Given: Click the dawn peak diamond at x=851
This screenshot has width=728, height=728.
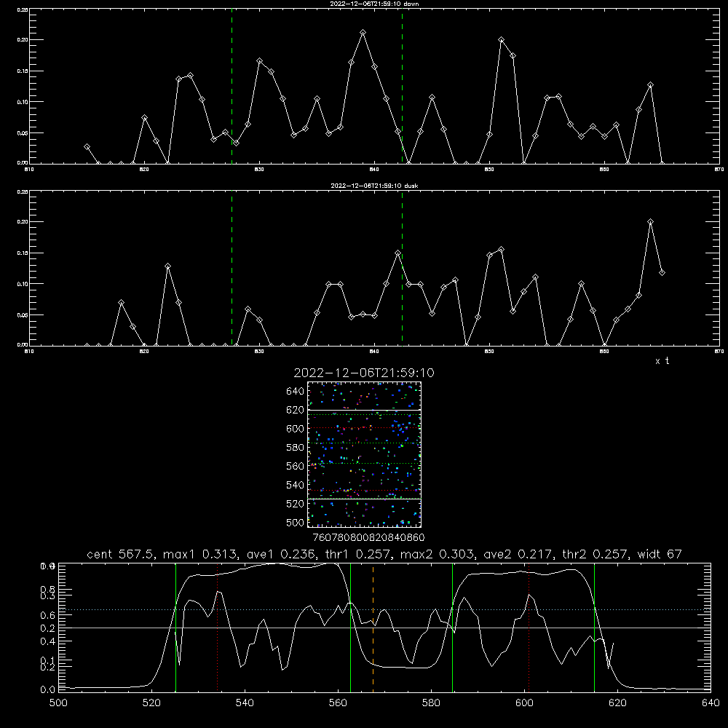Looking at the screenshot, I should (x=501, y=40).
